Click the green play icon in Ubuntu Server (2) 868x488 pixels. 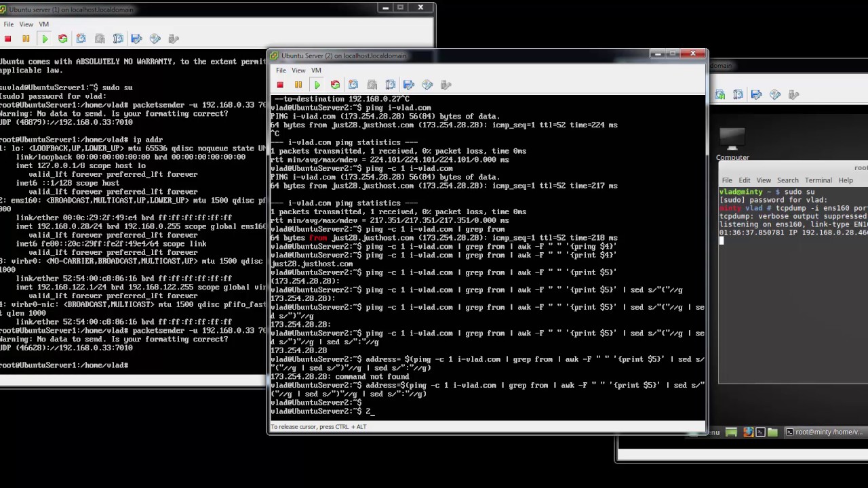[317, 85]
